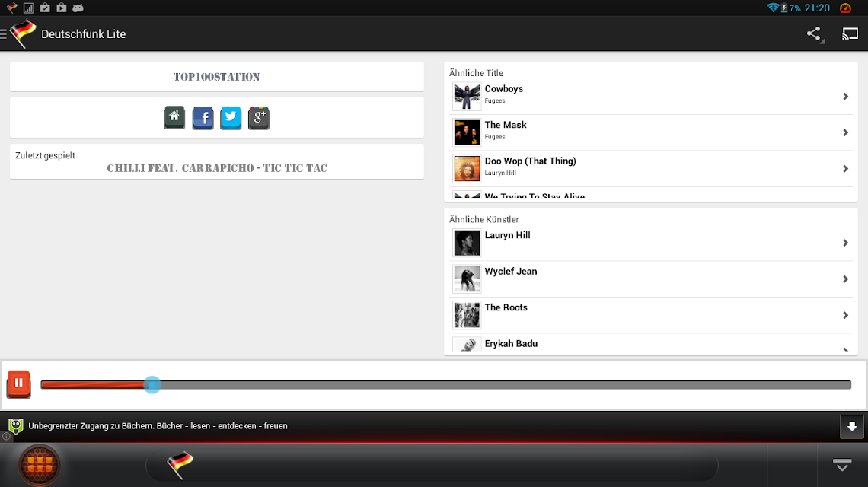Click the ad download arrow button
The image size is (868, 487).
(x=851, y=427)
